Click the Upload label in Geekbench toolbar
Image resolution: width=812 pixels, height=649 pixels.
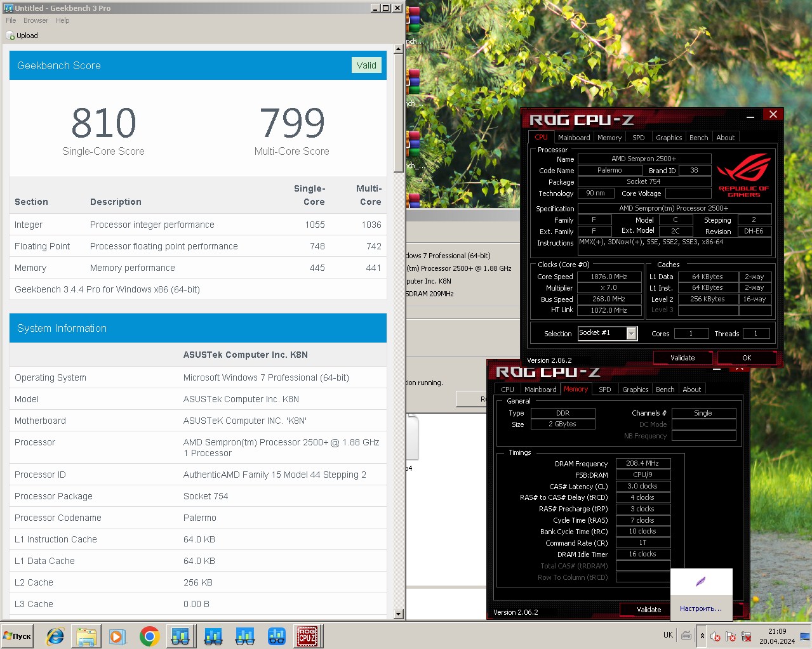(27, 36)
